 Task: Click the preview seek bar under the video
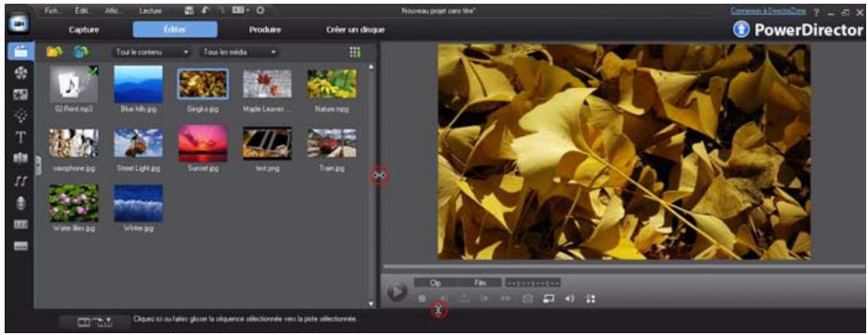(624, 267)
